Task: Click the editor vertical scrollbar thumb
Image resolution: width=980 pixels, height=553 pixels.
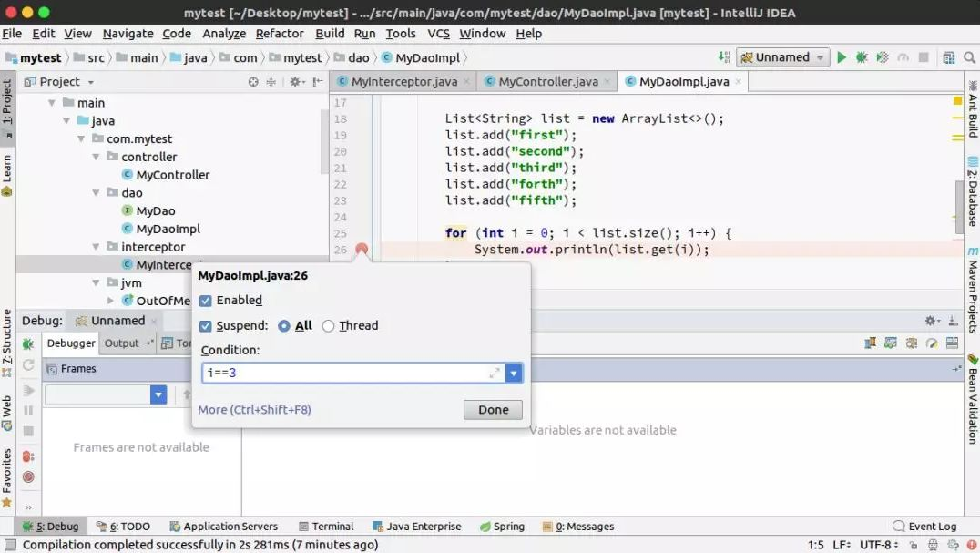Action: click(959, 206)
